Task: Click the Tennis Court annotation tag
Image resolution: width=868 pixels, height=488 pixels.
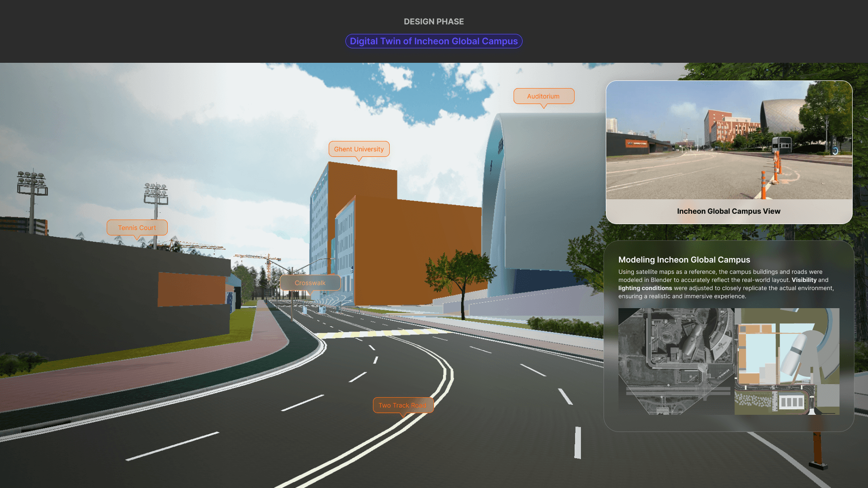Action: pos(137,228)
